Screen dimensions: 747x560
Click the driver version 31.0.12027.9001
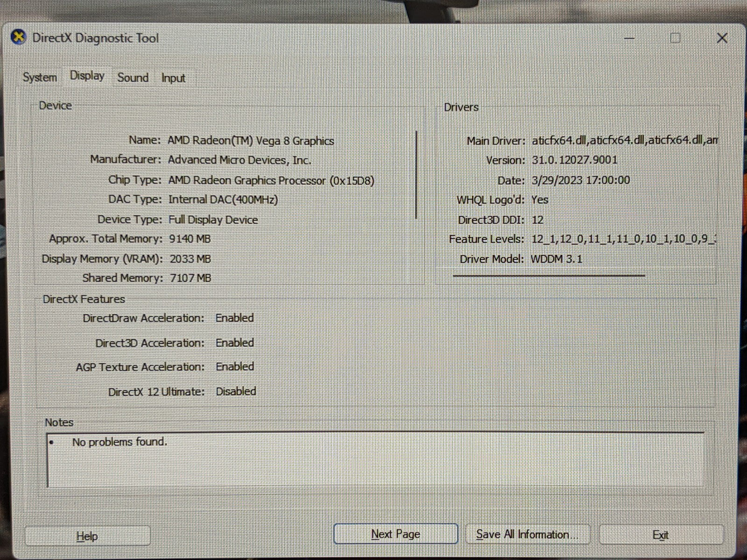[574, 161]
